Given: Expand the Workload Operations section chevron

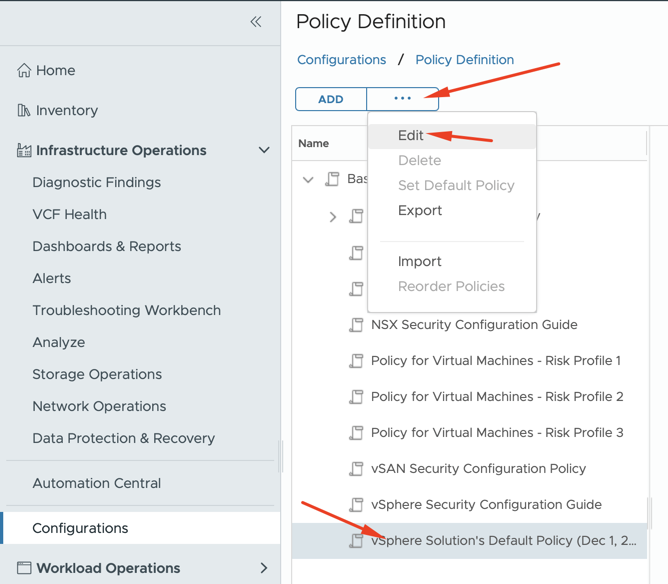Looking at the screenshot, I should click(x=264, y=568).
